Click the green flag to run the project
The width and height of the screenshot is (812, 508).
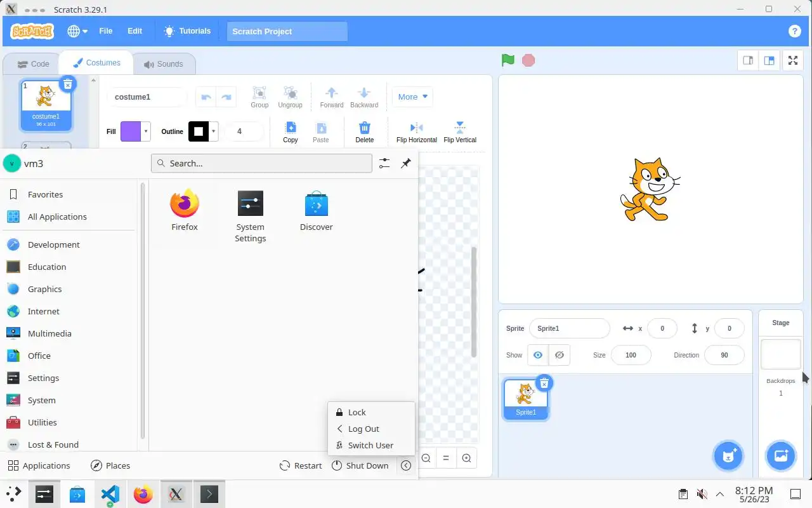pyautogui.click(x=507, y=60)
